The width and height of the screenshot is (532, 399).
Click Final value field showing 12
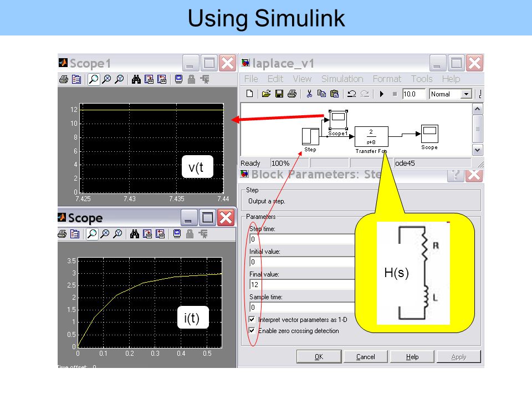click(302, 285)
